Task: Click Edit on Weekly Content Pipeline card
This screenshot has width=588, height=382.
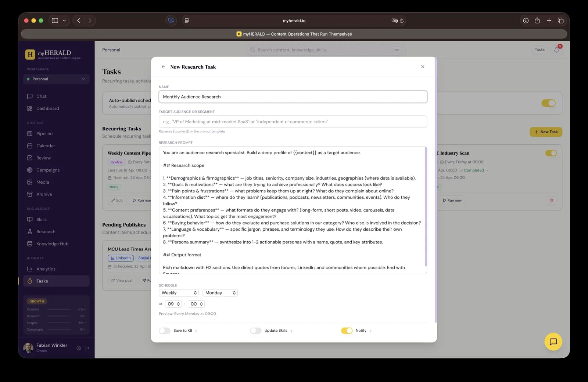Action: coord(117,200)
